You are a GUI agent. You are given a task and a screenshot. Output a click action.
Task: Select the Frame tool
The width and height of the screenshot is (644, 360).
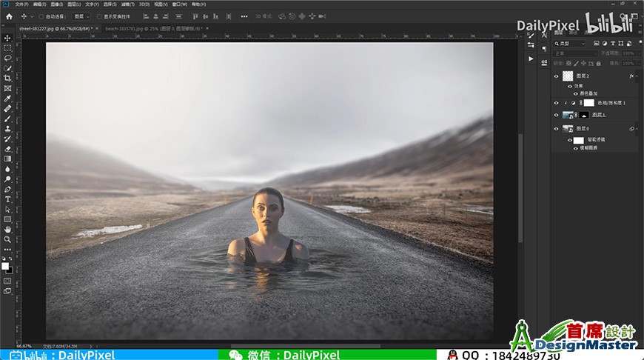[7, 88]
